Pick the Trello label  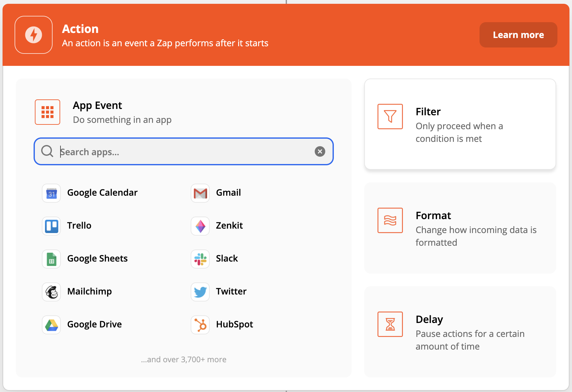[x=79, y=225]
